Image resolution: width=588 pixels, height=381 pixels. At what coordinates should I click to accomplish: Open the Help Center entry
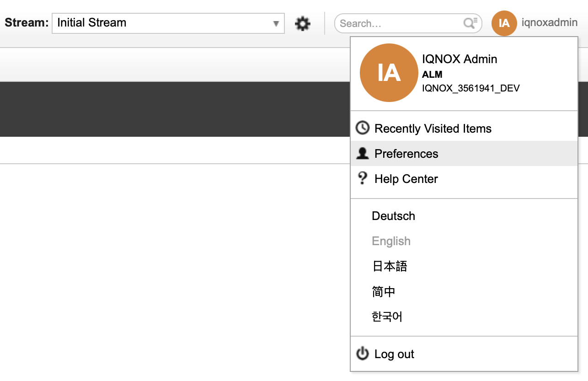464,179
